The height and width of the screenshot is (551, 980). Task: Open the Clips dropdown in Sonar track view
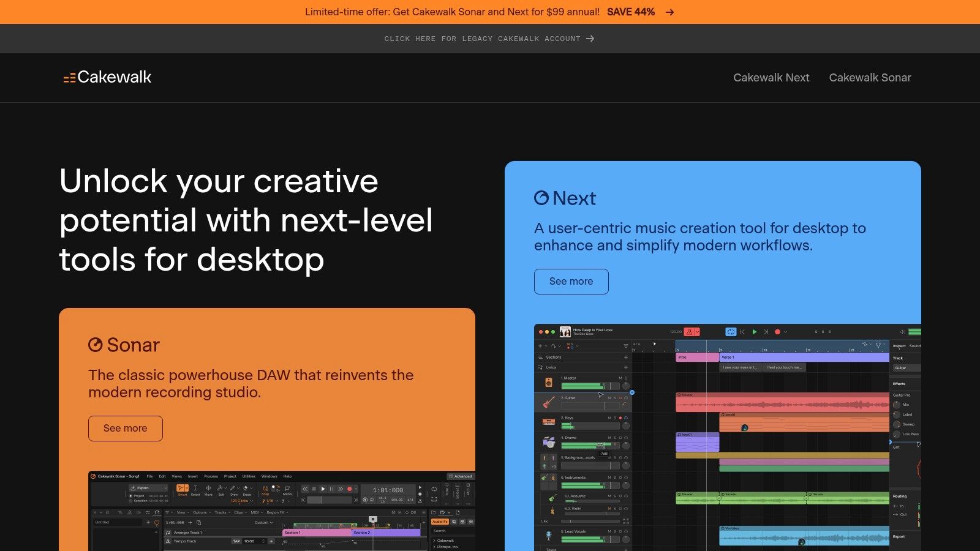tap(240, 512)
